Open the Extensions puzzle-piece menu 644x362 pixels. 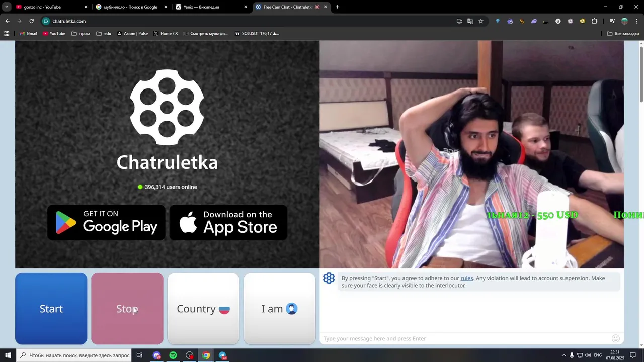pos(594,21)
